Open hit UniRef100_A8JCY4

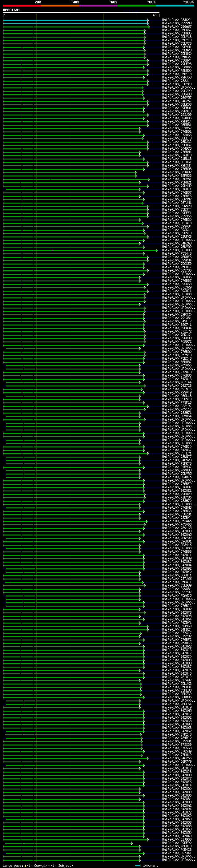click(177, 20)
